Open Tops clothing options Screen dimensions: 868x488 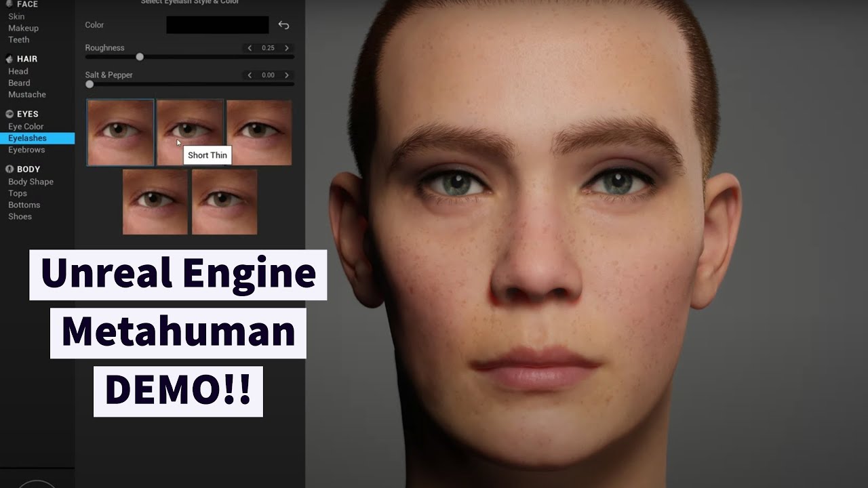tap(18, 193)
